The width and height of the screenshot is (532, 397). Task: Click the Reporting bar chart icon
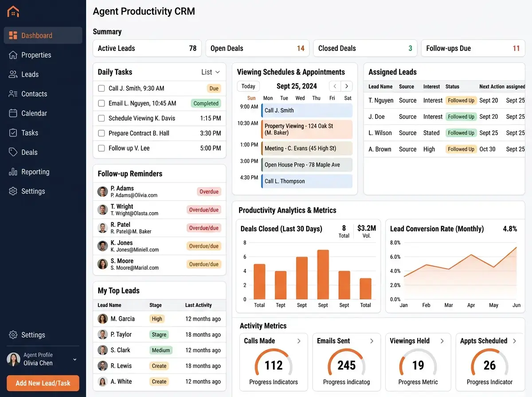tap(13, 172)
